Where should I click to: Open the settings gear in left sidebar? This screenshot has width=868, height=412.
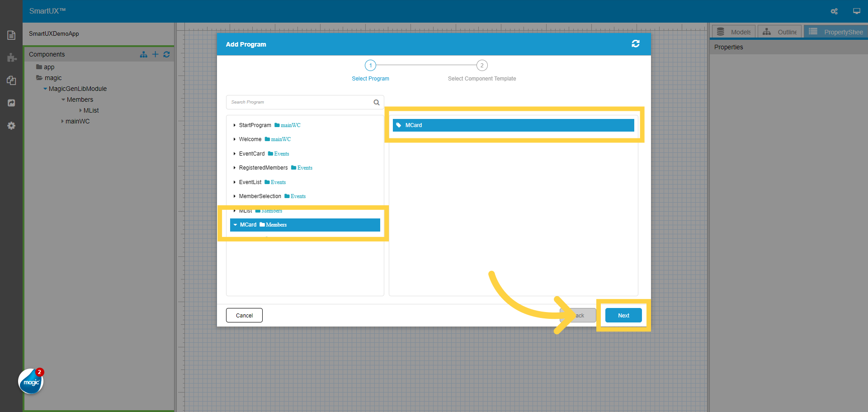tap(11, 126)
